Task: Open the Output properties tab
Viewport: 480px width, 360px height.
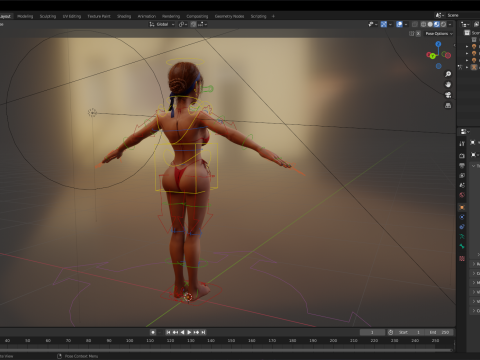Action: pyautogui.click(x=462, y=166)
